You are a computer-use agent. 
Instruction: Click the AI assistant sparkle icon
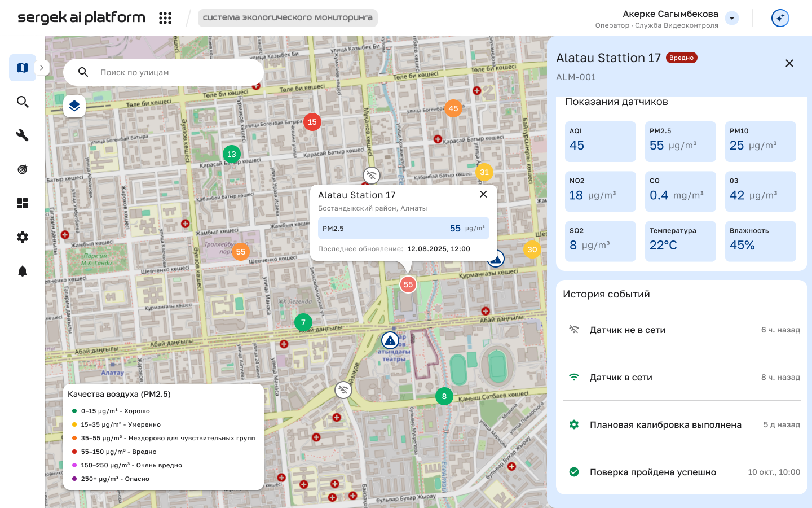780,18
